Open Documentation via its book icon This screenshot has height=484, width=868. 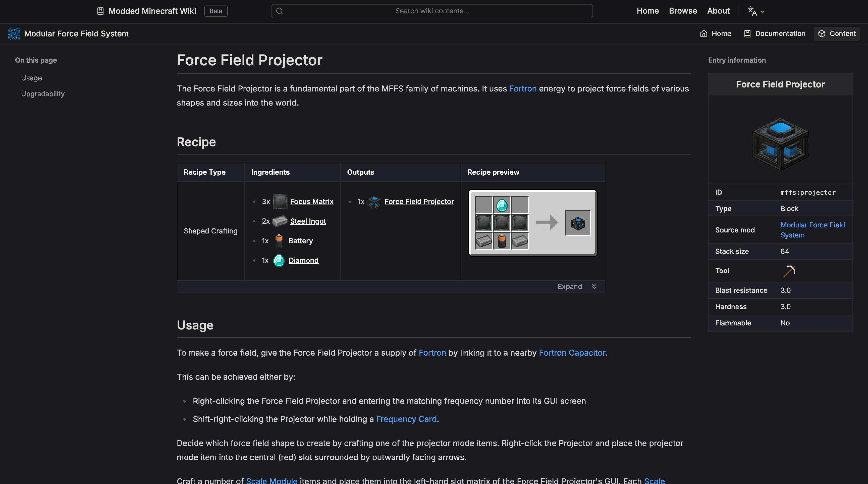click(748, 33)
